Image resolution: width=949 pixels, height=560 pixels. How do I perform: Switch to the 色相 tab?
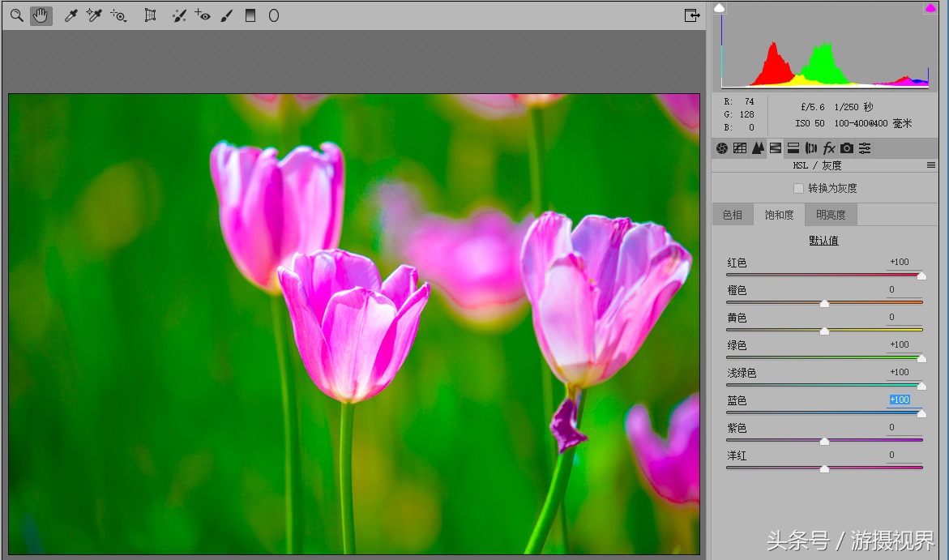[732, 215]
